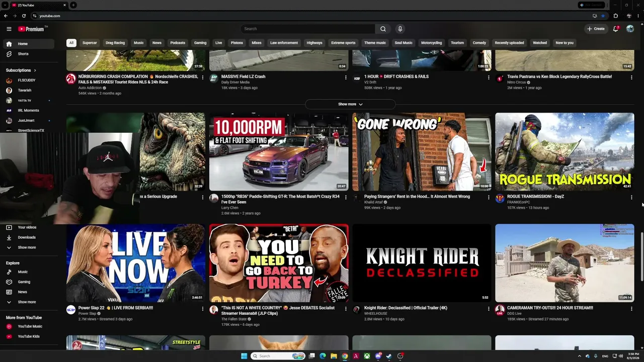Go back in browser history

click(x=6, y=16)
